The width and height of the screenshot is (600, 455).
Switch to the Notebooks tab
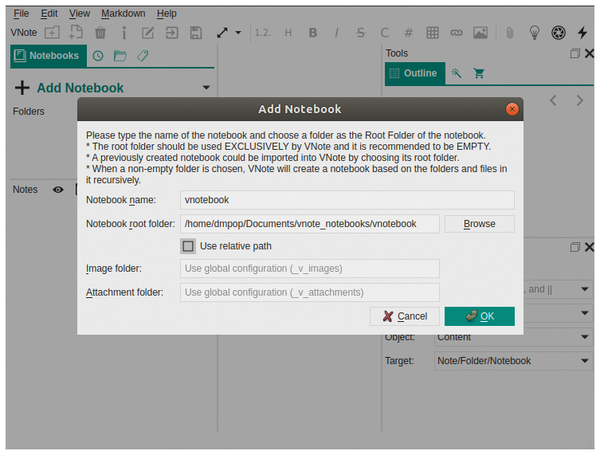(x=48, y=56)
